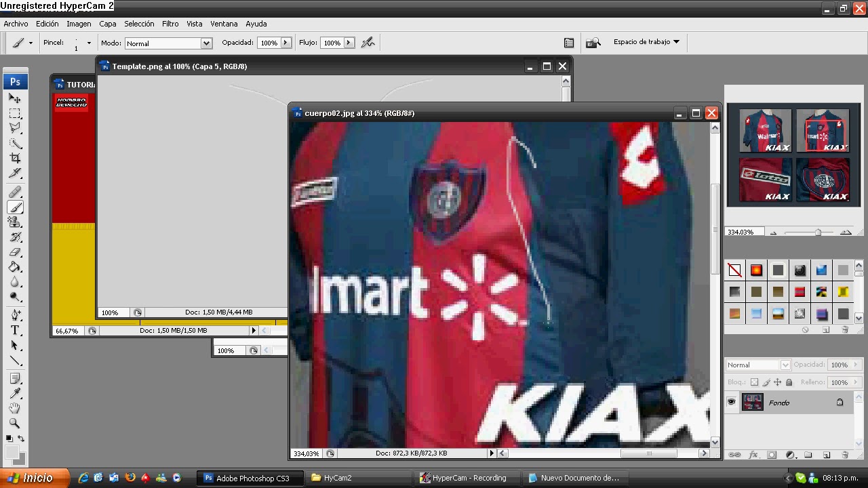The width and height of the screenshot is (868, 488).
Task: Select the Move tool
Action: [x=15, y=98]
